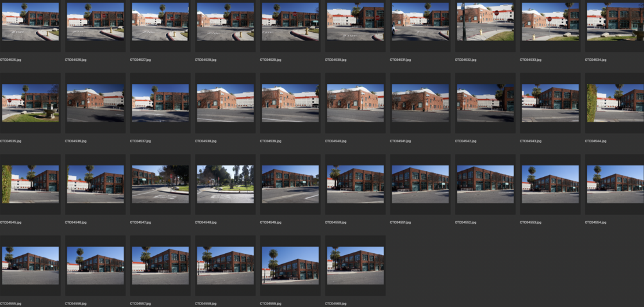Click the file name CTC04555.jpg
Viewport: 644px width, 307px height.
pos(11,304)
